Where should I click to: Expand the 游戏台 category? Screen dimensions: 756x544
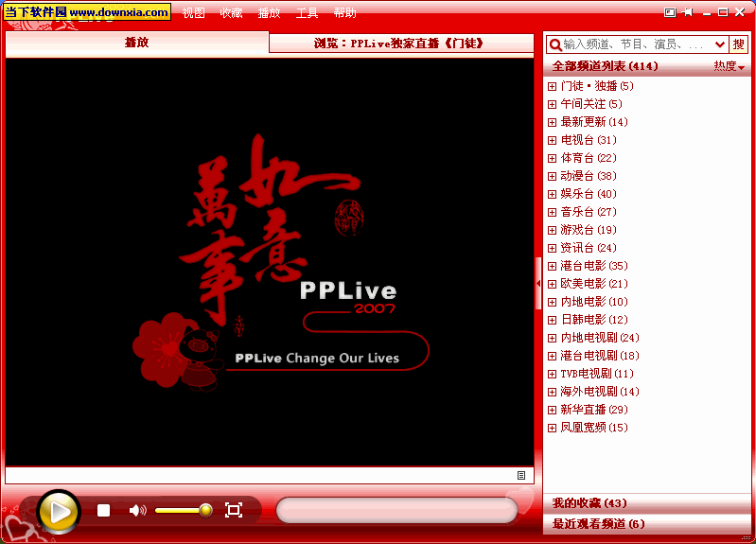coord(552,231)
